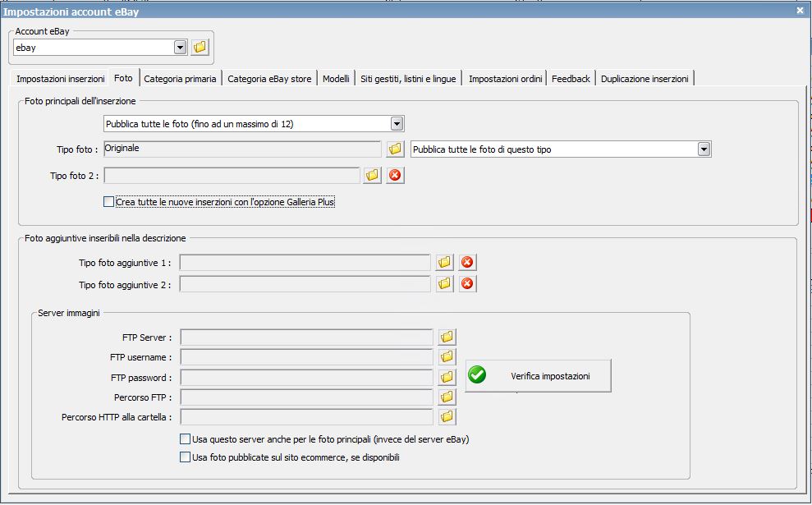This screenshot has width=812, height=505.
Task: Click the Tipo foto aggiuntive 1 field
Action: pos(305,263)
